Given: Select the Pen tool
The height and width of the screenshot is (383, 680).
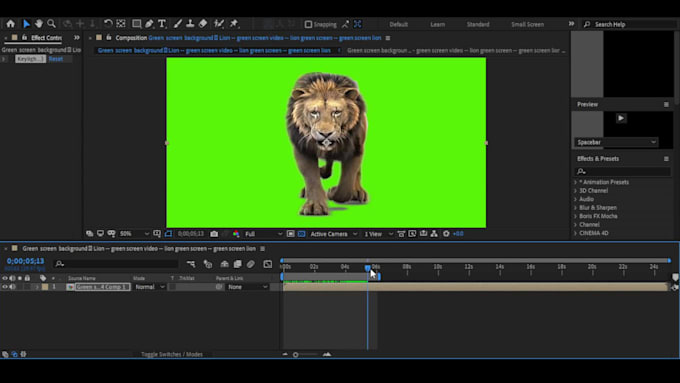Looking at the screenshot, I should coord(150,24).
